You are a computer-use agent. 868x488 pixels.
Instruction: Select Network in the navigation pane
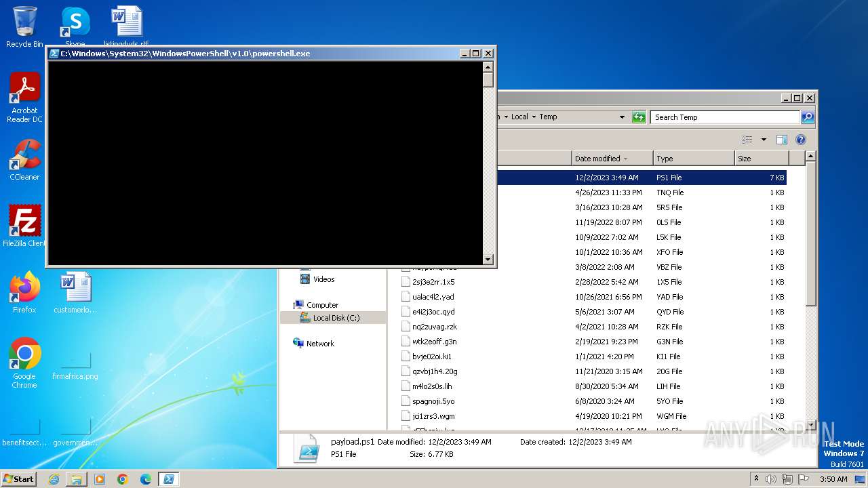(320, 344)
